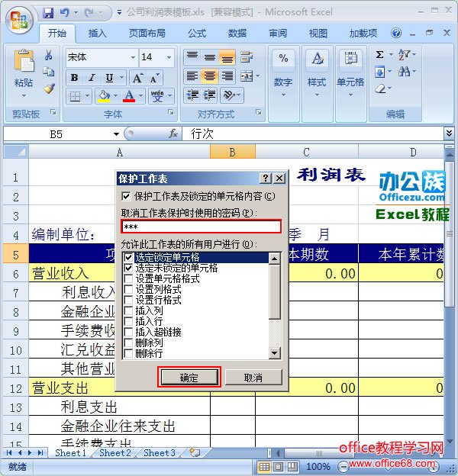The height and width of the screenshot is (476, 458).
Task: Confirm protection with 确定 button
Action: 189,378
